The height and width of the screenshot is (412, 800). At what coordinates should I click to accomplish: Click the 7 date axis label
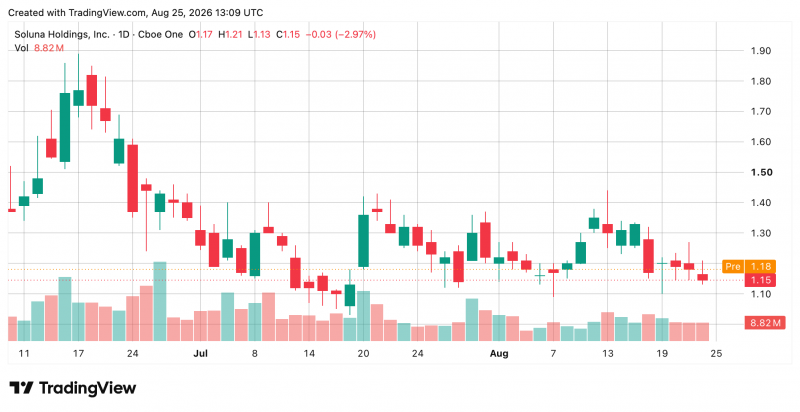tap(553, 353)
